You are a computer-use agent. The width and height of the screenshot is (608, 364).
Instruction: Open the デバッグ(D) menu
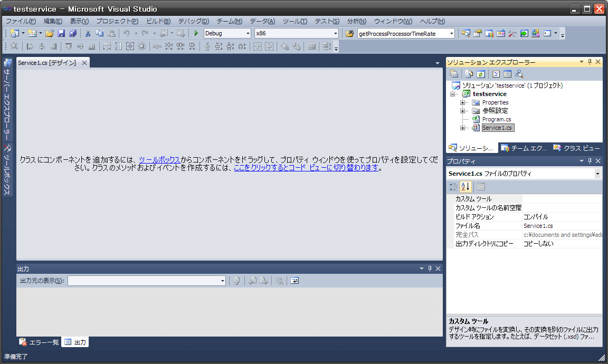click(x=194, y=21)
